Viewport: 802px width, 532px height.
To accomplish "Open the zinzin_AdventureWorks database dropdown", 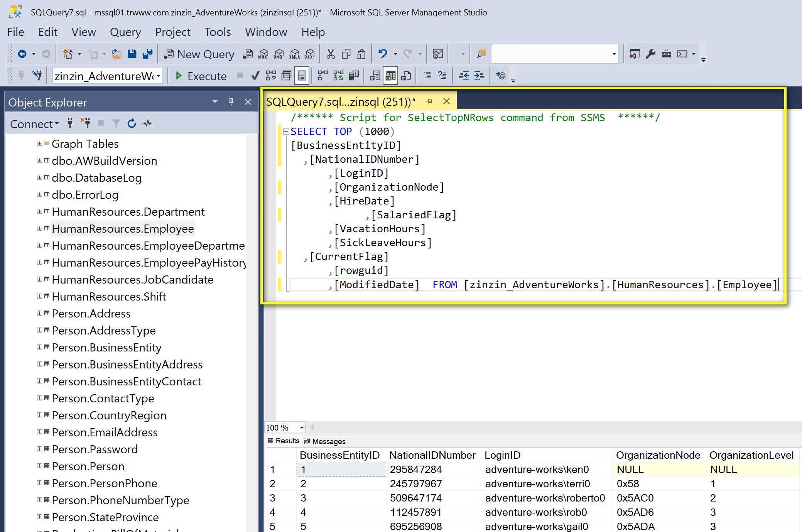I will click(158, 76).
